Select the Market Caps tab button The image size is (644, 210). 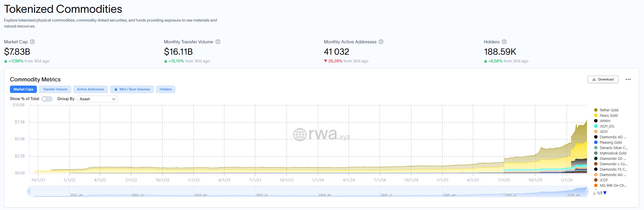(23, 89)
